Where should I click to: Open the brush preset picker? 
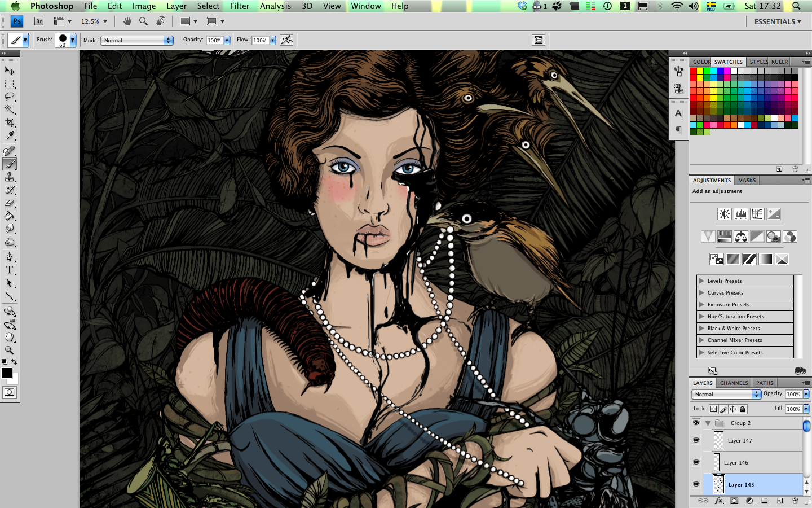[73, 40]
